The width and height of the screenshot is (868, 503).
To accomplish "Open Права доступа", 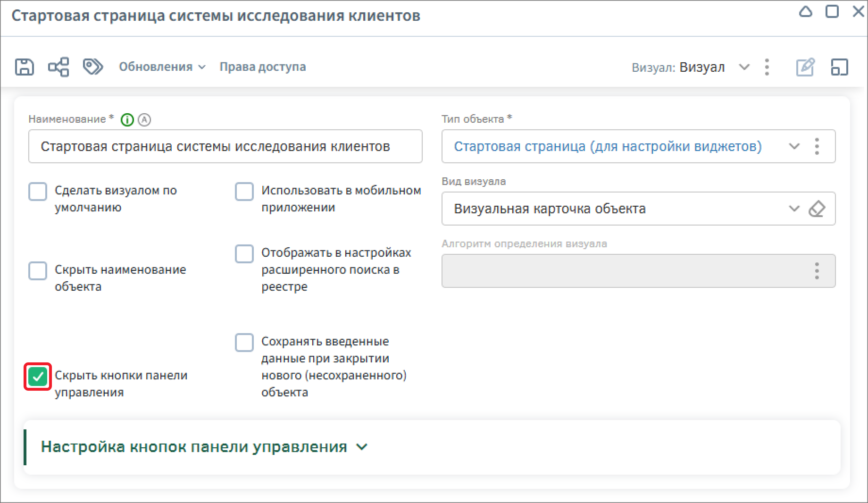I will point(263,67).
